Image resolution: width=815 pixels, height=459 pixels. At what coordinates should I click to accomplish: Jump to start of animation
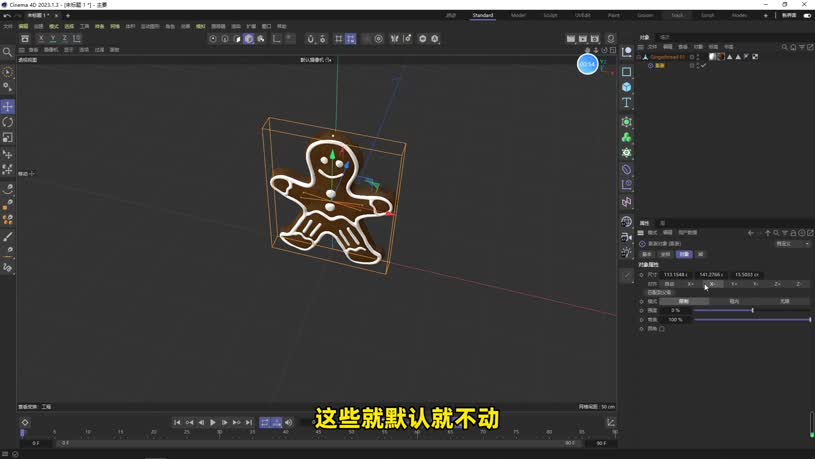[x=177, y=423]
